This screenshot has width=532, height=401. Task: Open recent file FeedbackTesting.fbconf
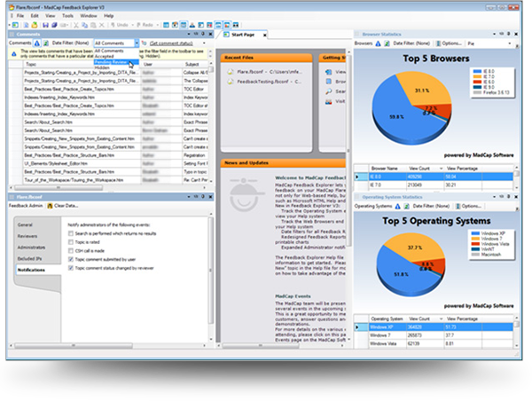264,82
